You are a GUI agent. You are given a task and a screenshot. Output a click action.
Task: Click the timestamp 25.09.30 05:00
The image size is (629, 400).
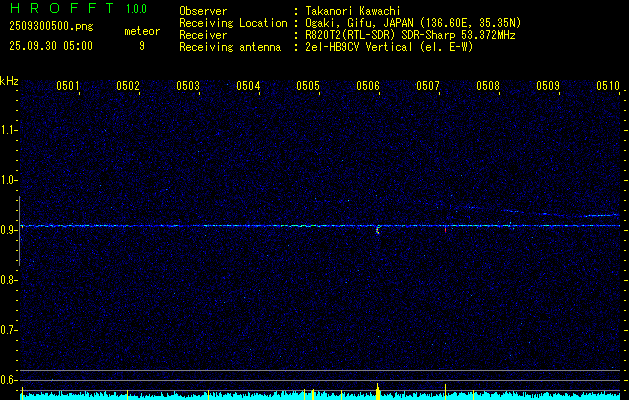51,45
